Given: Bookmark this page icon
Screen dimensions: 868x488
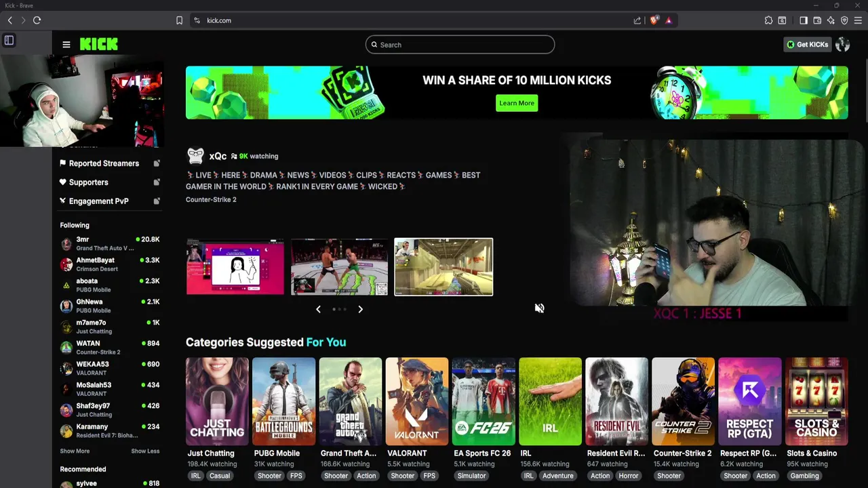Looking at the screenshot, I should point(180,20).
